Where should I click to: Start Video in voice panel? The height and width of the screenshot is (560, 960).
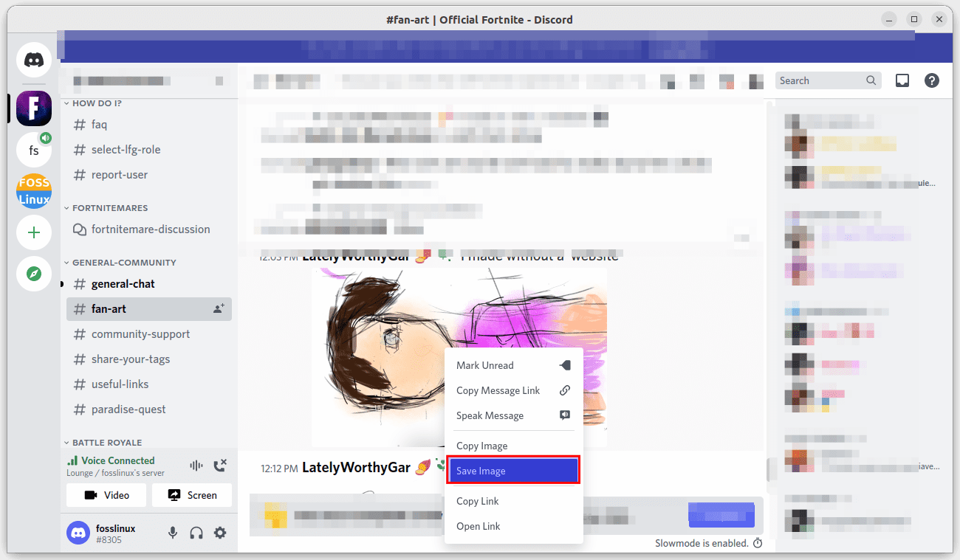(106, 495)
